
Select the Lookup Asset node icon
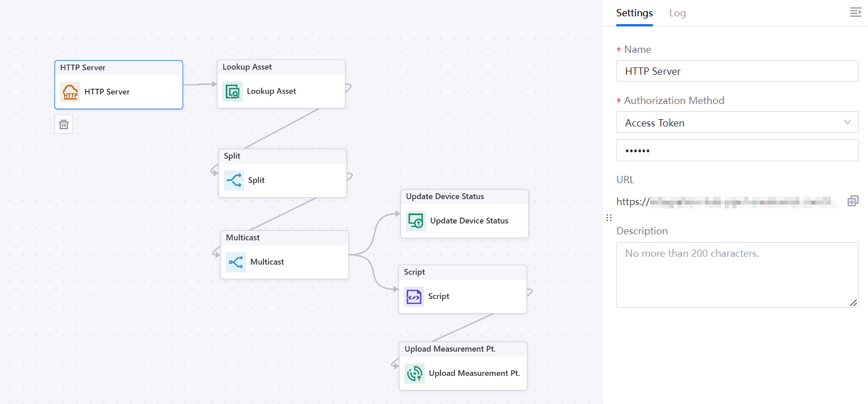pyautogui.click(x=233, y=92)
